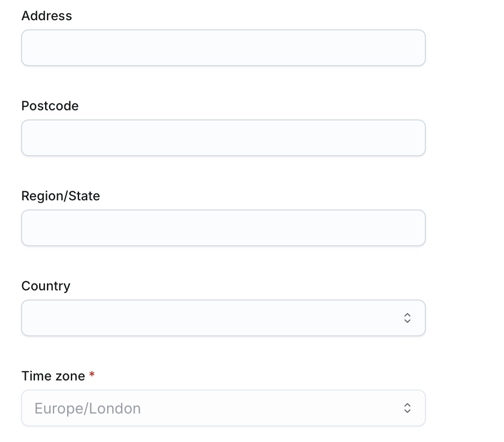
Task: Open the Time zone select box
Action: (223, 408)
